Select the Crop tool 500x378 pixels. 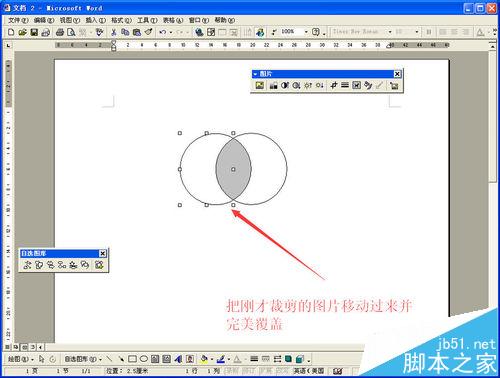coord(333,85)
